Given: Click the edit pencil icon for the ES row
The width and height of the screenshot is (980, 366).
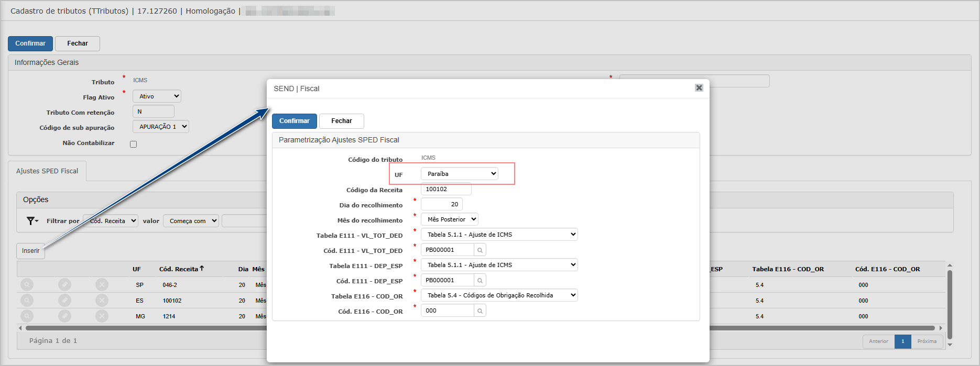Looking at the screenshot, I should tap(64, 301).
